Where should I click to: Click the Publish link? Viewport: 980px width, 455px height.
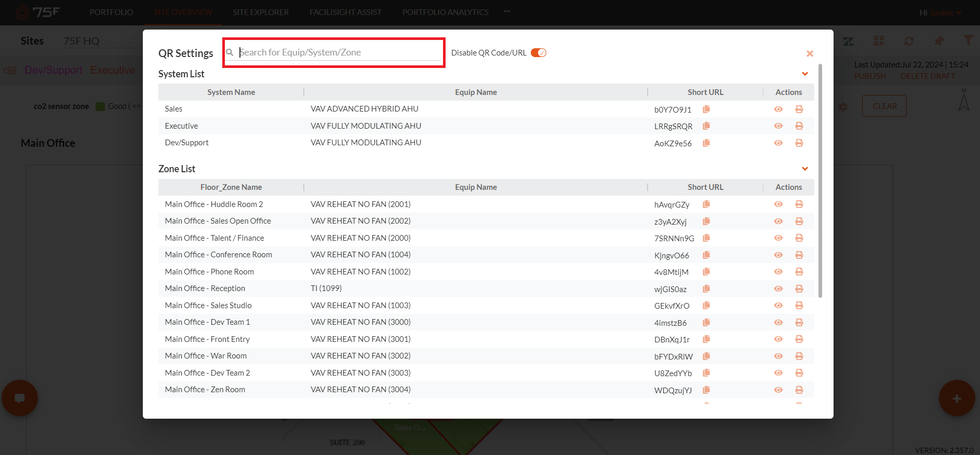(x=870, y=76)
